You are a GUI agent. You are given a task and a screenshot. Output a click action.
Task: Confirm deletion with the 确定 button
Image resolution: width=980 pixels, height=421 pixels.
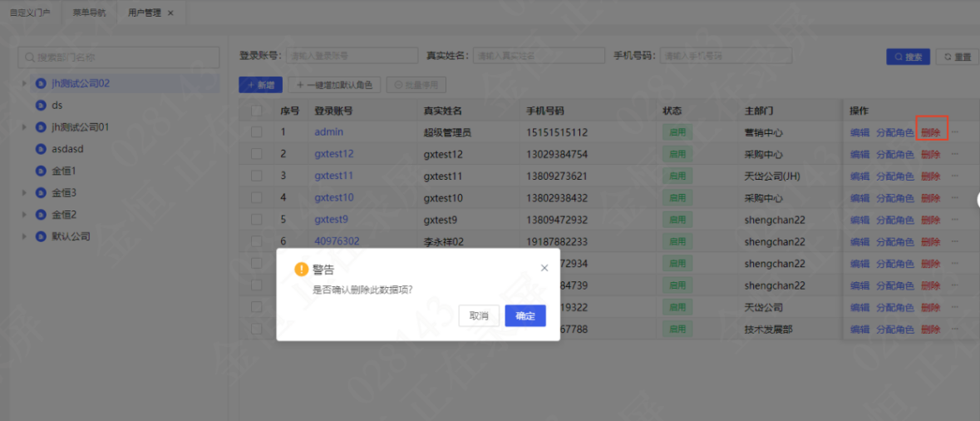[x=525, y=316]
